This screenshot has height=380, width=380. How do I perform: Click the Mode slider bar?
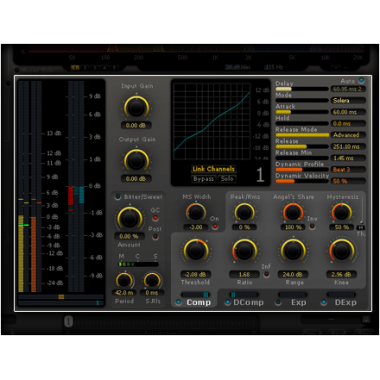[302, 100]
